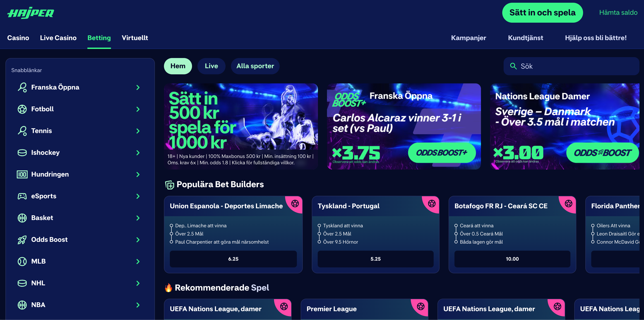Expand the NHL row chevron

pos(138,283)
